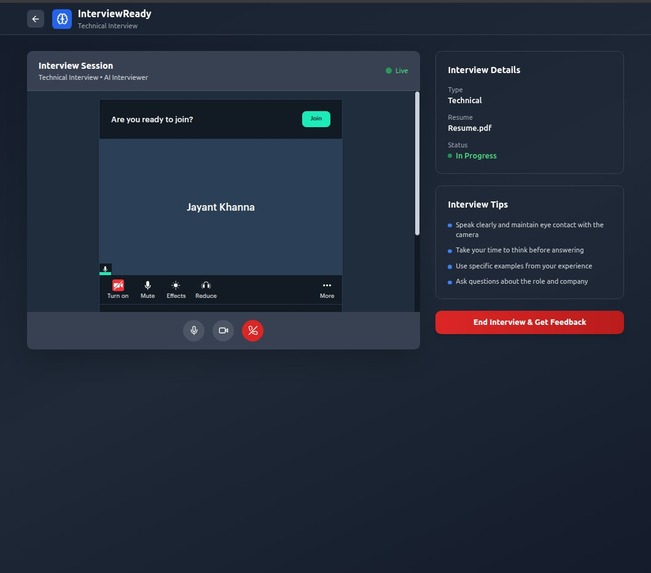Select 'Technical Interview • AI Interviewer' subtitle

click(x=93, y=77)
